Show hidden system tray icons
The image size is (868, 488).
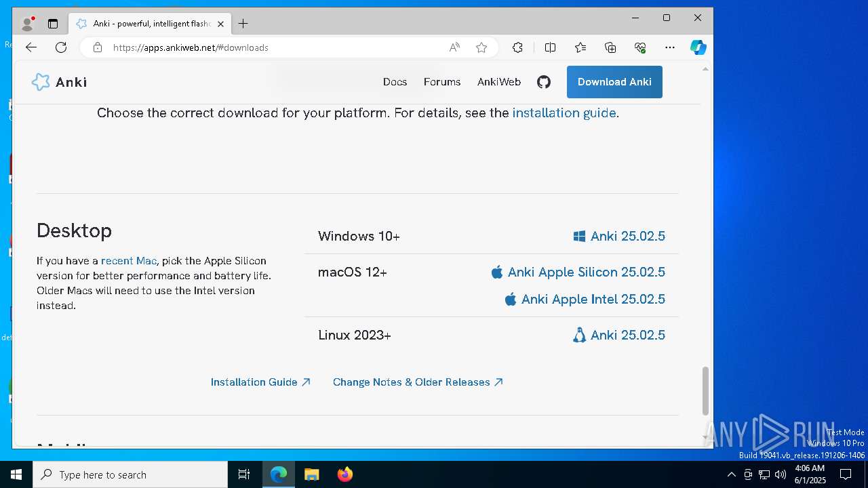[x=731, y=474]
